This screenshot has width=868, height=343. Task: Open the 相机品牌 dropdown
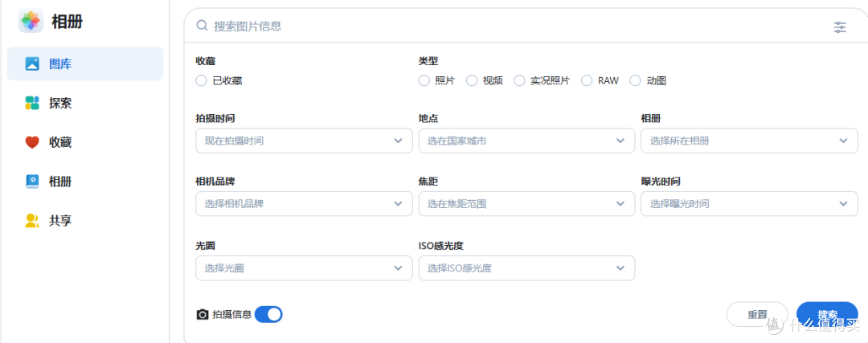304,203
